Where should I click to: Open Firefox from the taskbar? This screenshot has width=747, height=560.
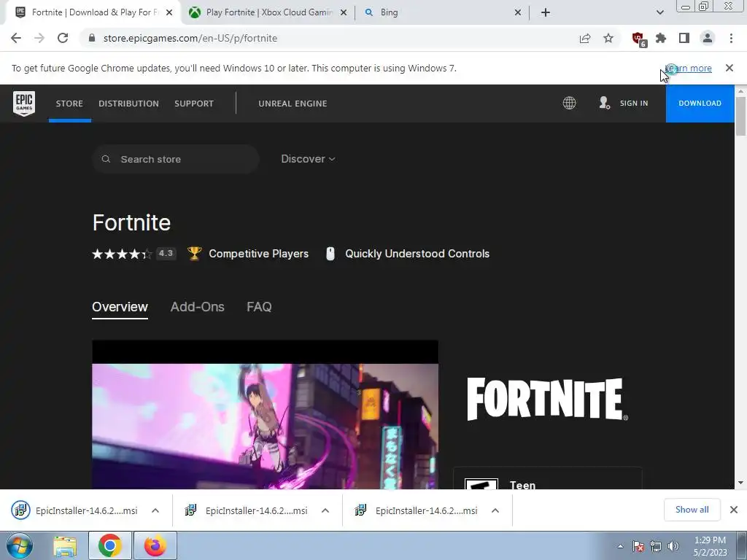(155, 545)
